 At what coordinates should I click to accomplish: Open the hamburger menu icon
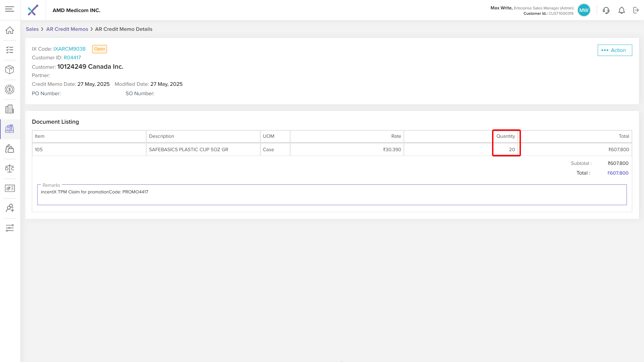10,9
